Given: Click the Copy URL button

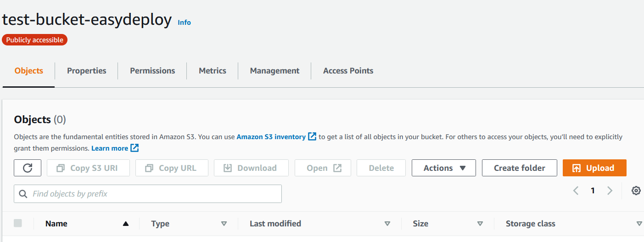Looking at the screenshot, I should click(172, 168).
